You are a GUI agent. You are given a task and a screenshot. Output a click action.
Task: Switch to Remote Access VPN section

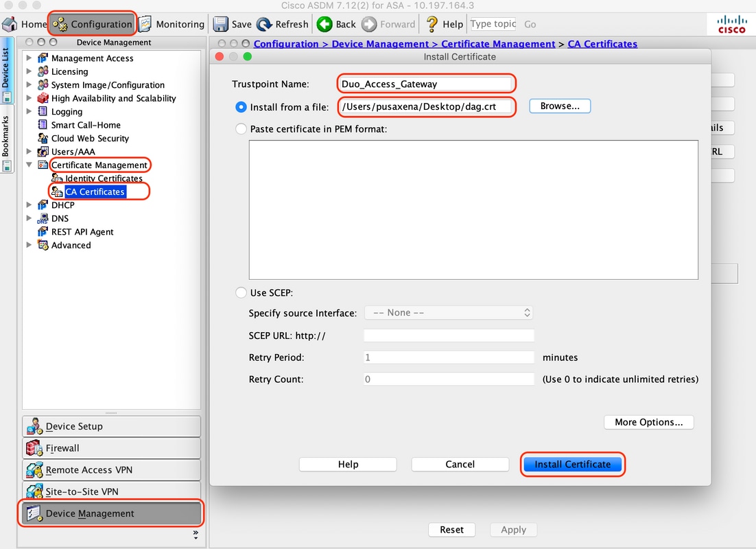click(111, 470)
